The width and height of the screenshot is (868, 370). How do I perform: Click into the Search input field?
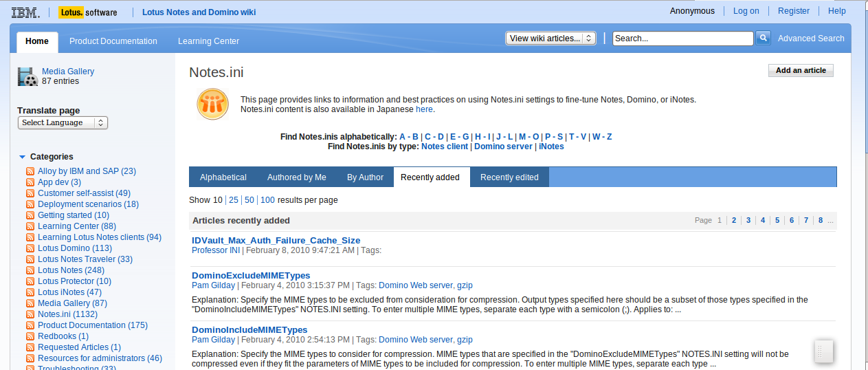[x=683, y=39]
